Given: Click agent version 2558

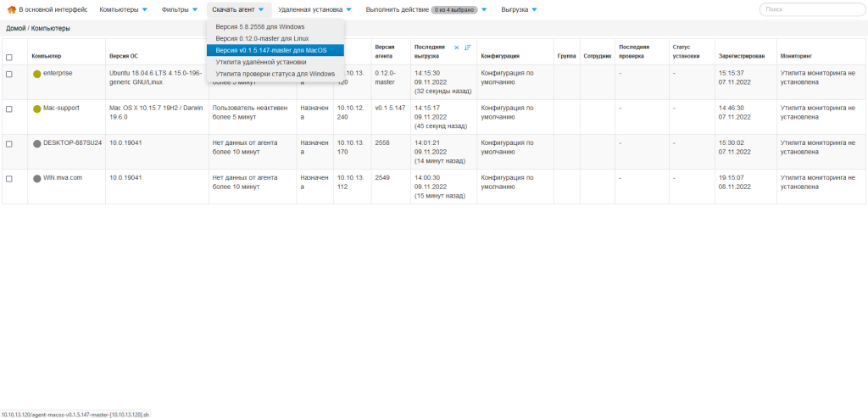Looking at the screenshot, I should pyautogui.click(x=382, y=142).
